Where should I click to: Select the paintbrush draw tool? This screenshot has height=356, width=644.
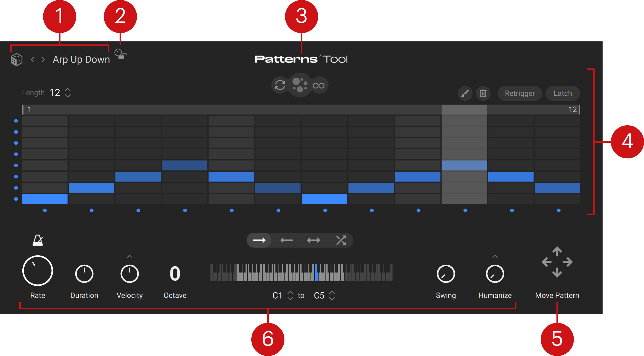tap(465, 93)
